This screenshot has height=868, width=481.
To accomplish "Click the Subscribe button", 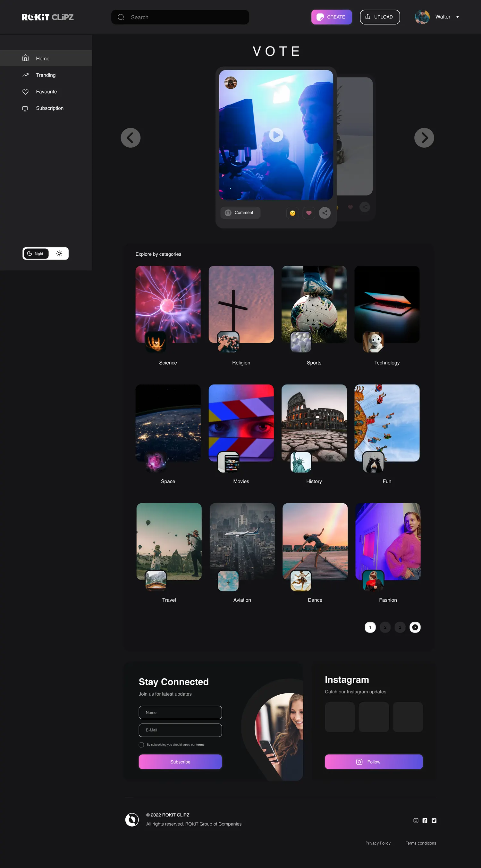I will tap(180, 762).
